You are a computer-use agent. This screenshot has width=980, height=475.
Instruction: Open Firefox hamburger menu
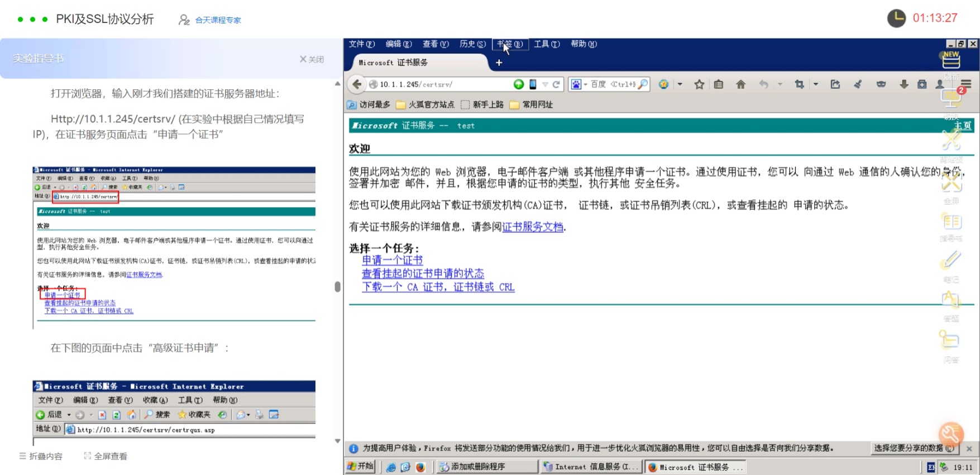966,84
